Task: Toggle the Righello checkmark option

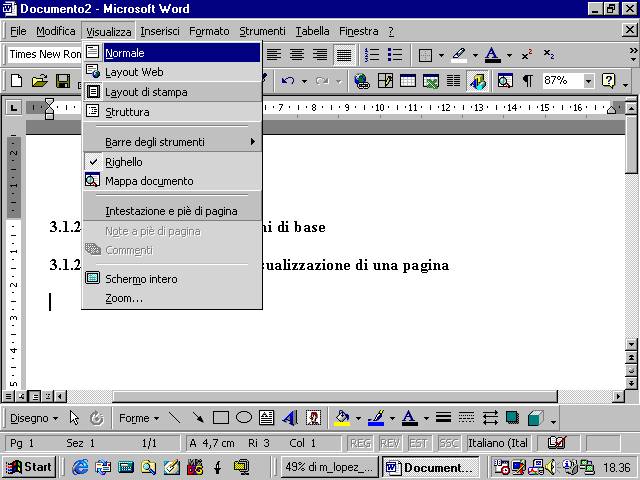Action: (171, 162)
